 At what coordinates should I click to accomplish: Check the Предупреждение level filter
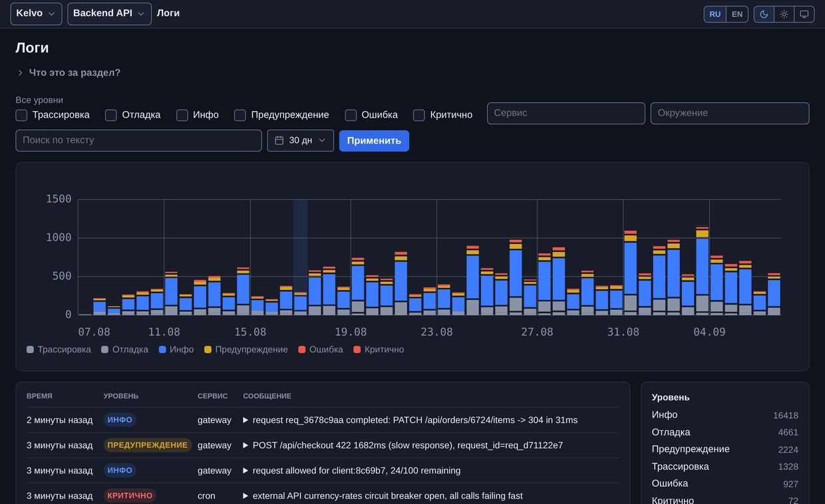click(x=240, y=115)
